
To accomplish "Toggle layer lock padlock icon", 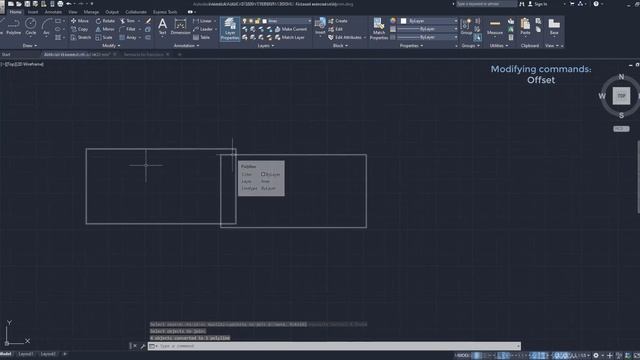I will point(258,21).
